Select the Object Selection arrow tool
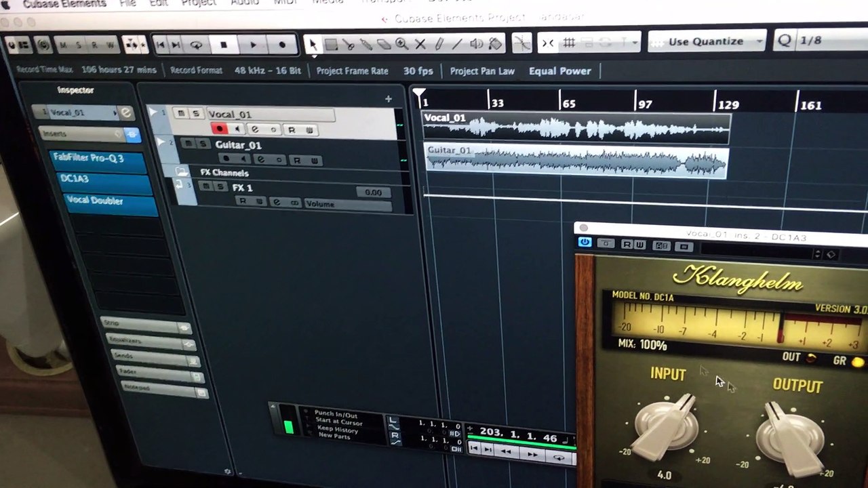Screen dimensions: 868x488 pos(313,44)
